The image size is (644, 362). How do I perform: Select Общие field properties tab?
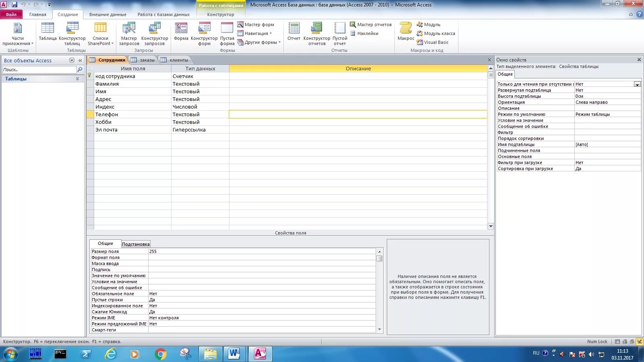[x=105, y=243]
